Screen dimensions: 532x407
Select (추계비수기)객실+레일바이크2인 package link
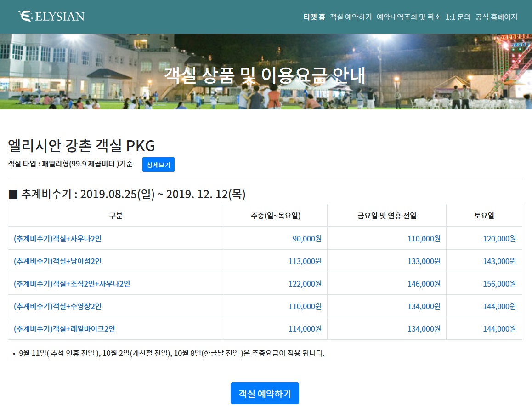tap(64, 328)
